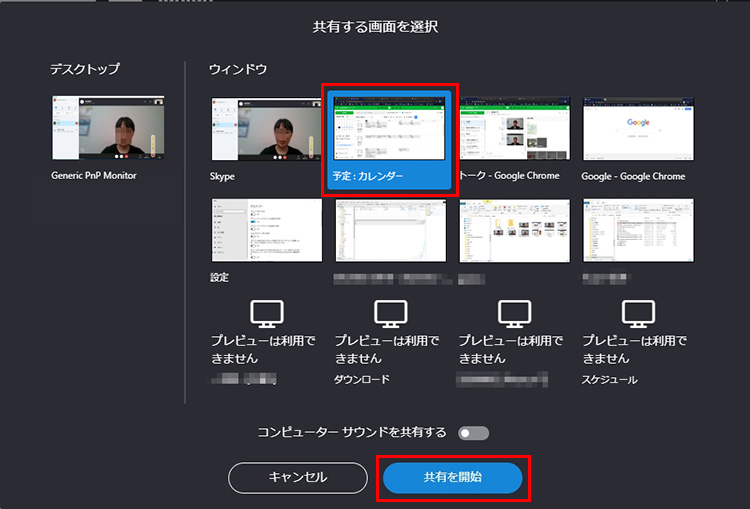The width and height of the screenshot is (750, 509).
Task: Choose the Skype window preview
Action: (266, 129)
